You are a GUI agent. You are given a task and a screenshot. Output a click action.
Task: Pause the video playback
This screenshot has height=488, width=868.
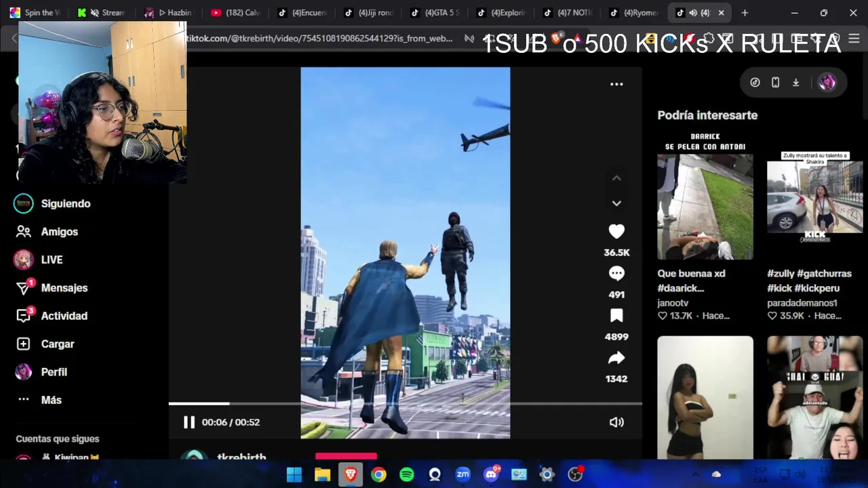[189, 422]
